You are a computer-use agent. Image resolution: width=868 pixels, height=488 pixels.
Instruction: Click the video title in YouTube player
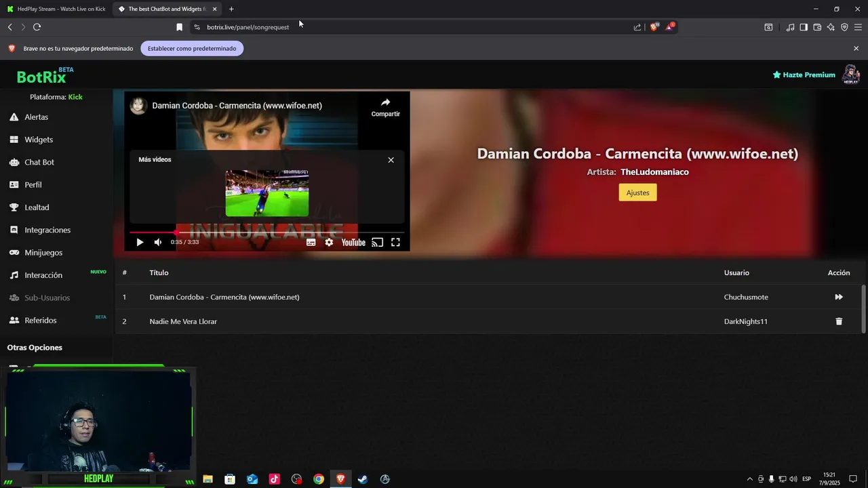click(x=237, y=106)
